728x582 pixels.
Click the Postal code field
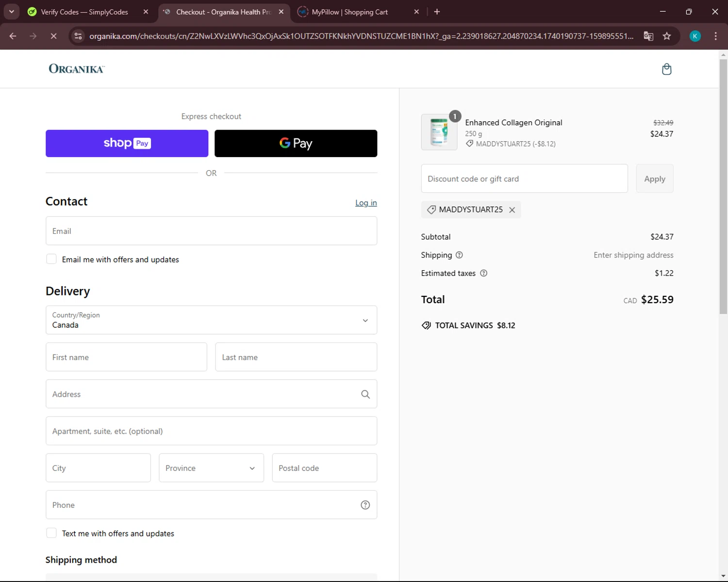point(325,468)
